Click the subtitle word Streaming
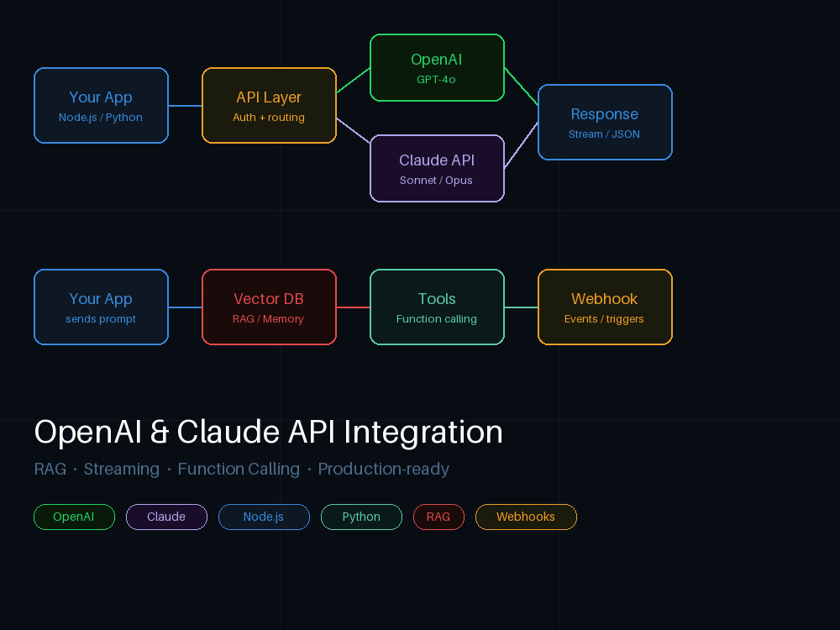 pos(122,470)
